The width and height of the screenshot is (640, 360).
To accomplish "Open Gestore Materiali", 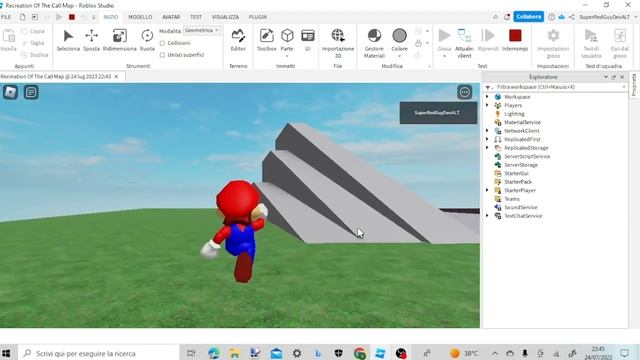I will pyautogui.click(x=374, y=43).
